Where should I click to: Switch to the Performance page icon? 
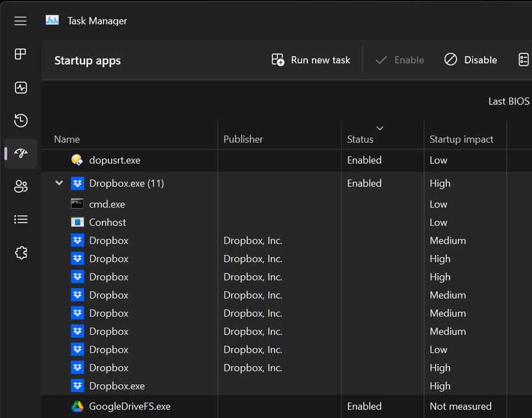21,87
